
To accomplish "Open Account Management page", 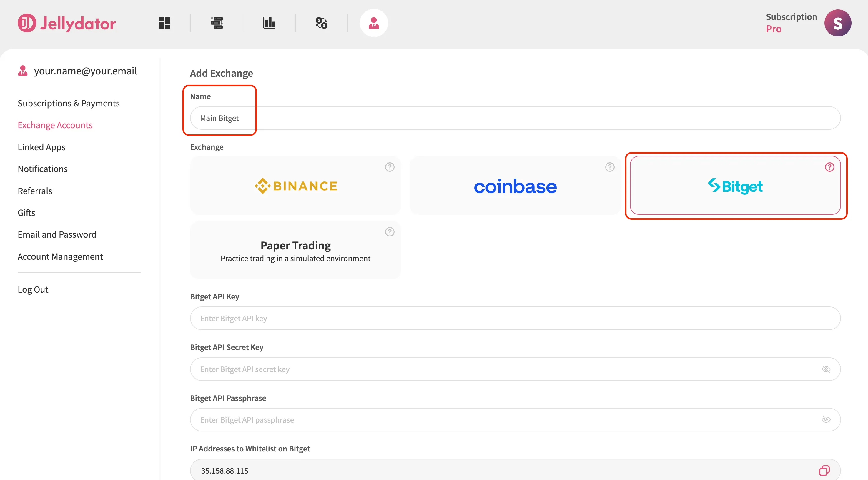I will [x=60, y=256].
